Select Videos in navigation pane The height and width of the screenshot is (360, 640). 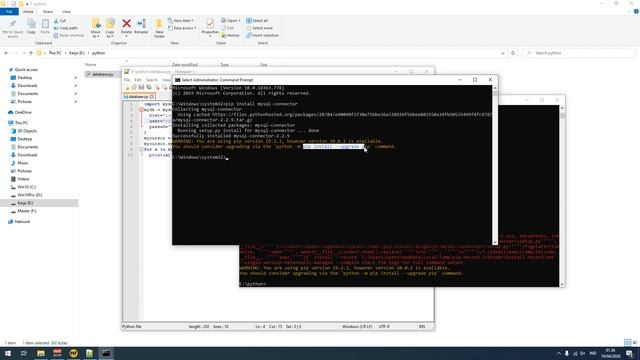(x=23, y=179)
